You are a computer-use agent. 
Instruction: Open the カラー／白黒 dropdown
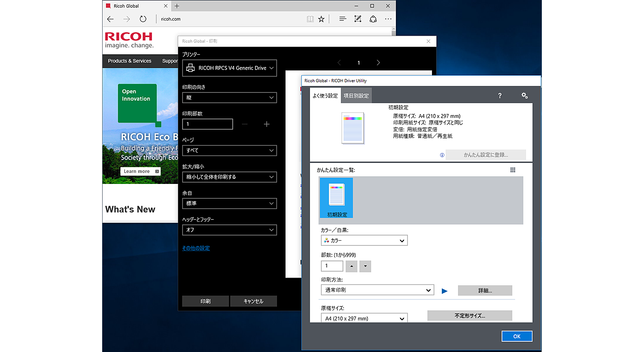pyautogui.click(x=364, y=240)
